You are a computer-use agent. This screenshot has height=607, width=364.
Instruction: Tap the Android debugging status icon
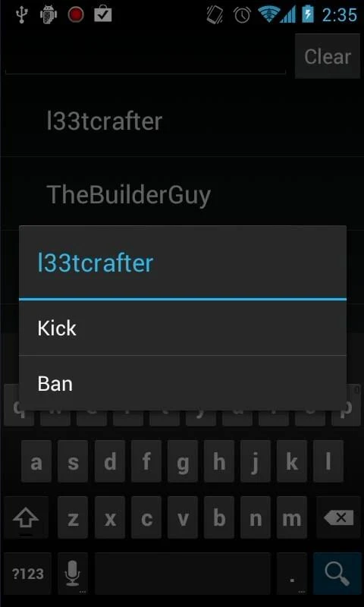(x=49, y=14)
